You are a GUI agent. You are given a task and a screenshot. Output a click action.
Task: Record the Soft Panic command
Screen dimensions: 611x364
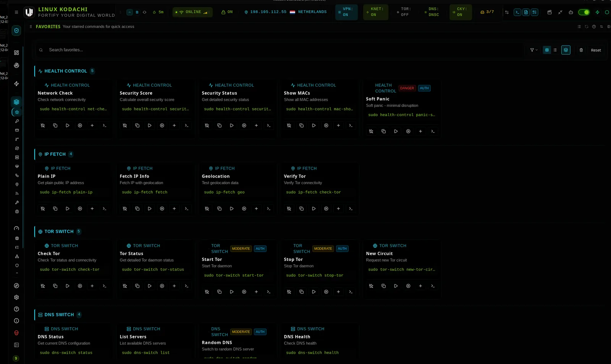408,131
